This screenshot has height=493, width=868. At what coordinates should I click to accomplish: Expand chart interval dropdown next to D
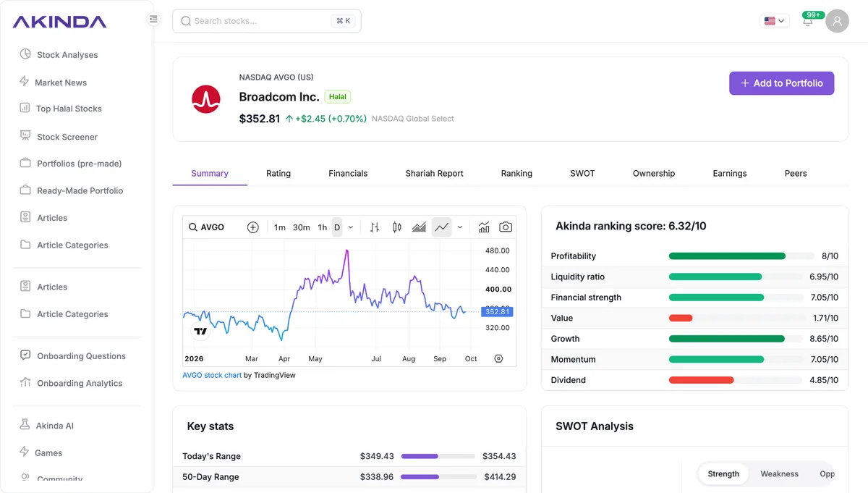tap(351, 227)
